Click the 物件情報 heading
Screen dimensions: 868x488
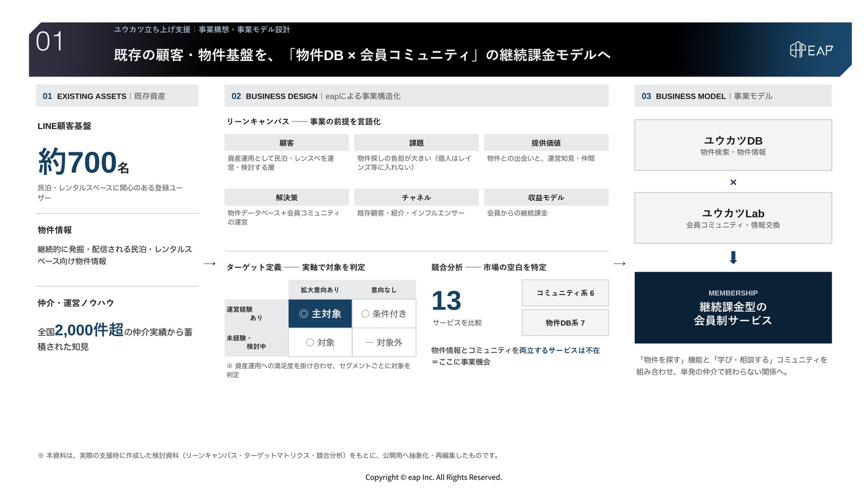tap(55, 230)
